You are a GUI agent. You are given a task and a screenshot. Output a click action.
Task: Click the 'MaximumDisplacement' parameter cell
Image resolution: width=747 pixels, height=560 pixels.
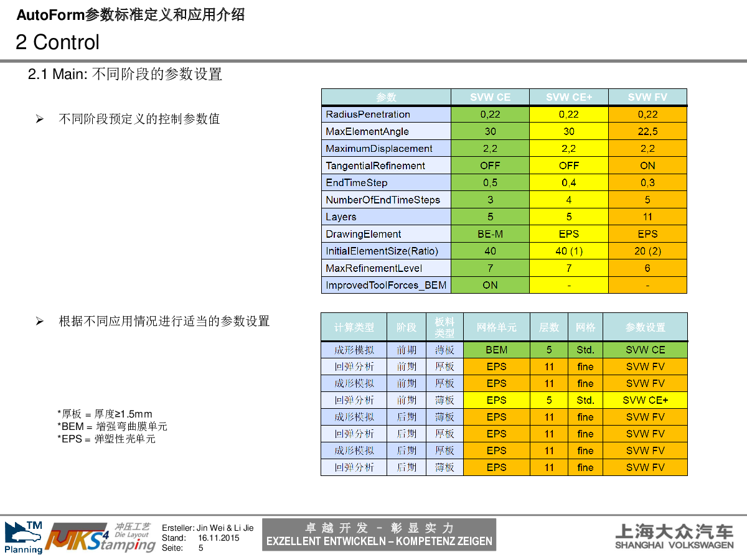coord(386,149)
